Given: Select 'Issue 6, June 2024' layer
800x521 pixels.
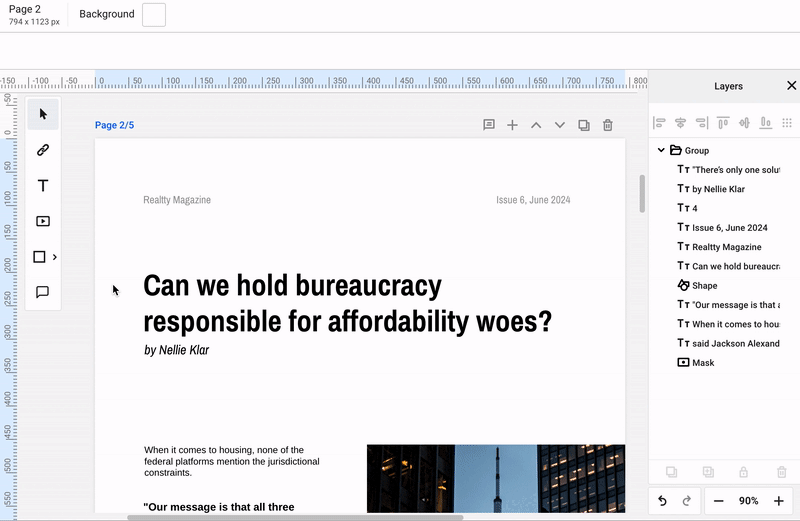Looking at the screenshot, I should (722, 228).
